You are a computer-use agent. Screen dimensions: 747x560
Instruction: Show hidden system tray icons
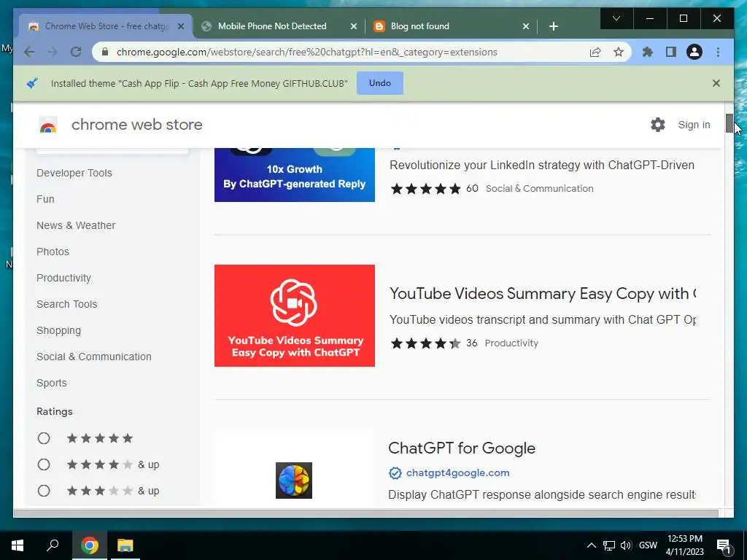coord(591,545)
